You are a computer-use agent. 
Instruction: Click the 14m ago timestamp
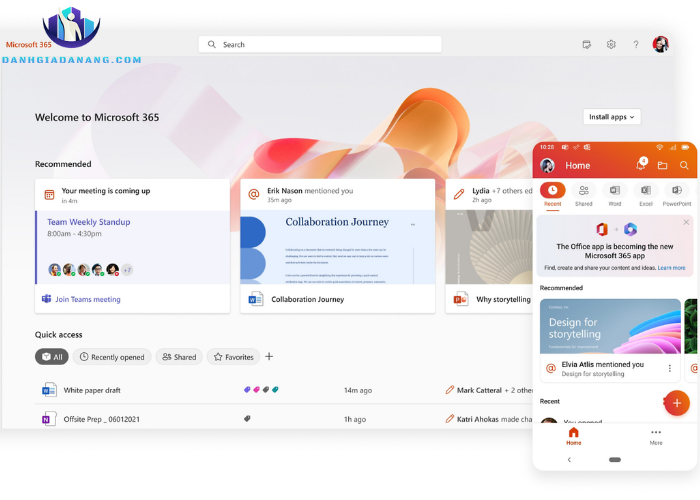(x=358, y=390)
